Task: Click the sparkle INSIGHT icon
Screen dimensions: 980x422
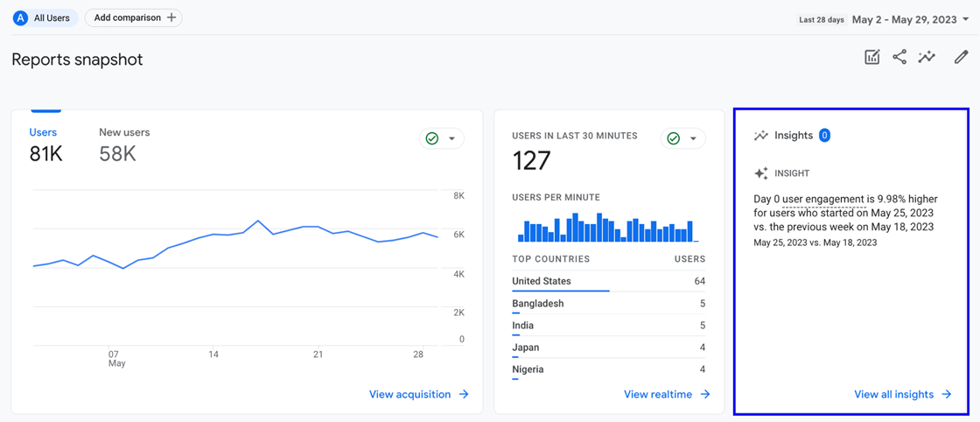Action: (x=760, y=173)
